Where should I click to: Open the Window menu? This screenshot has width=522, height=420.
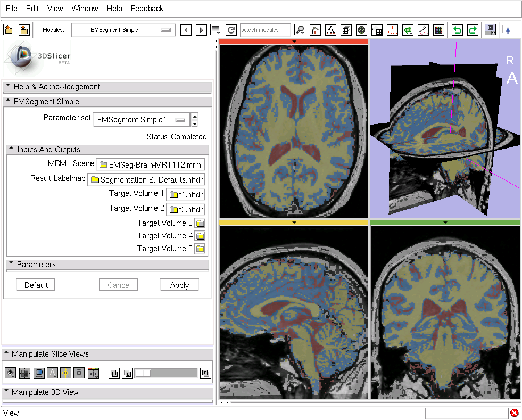[85, 9]
